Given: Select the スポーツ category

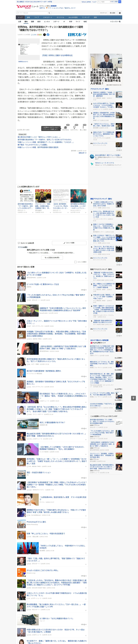Looking at the screenshot, I should [56, 22].
